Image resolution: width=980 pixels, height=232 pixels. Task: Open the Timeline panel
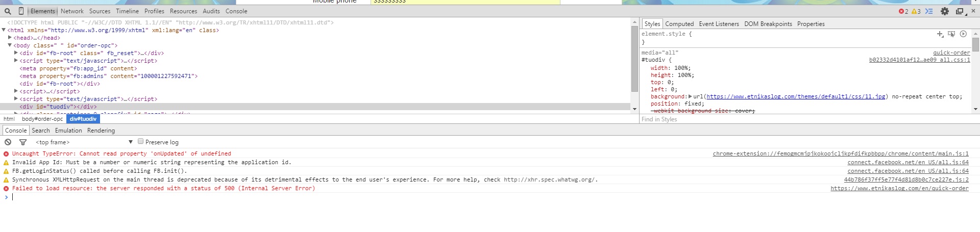[x=127, y=11]
